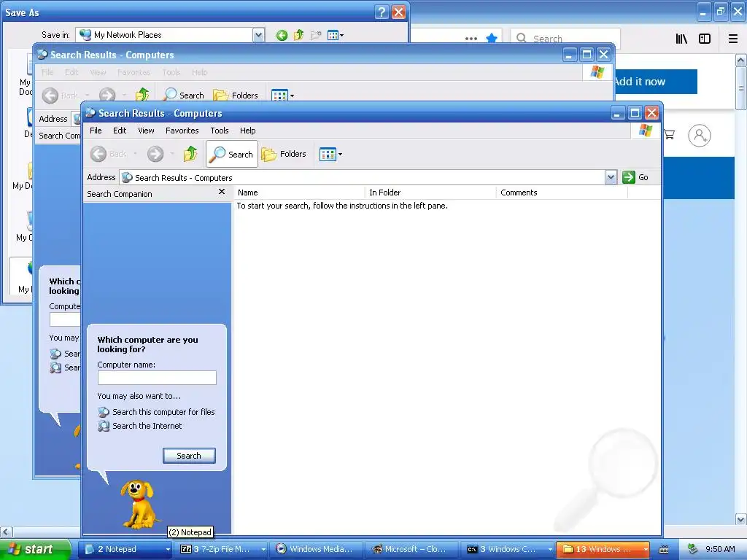Click the Search toolbar button in back Search Results window
747x560 pixels.
(184, 96)
